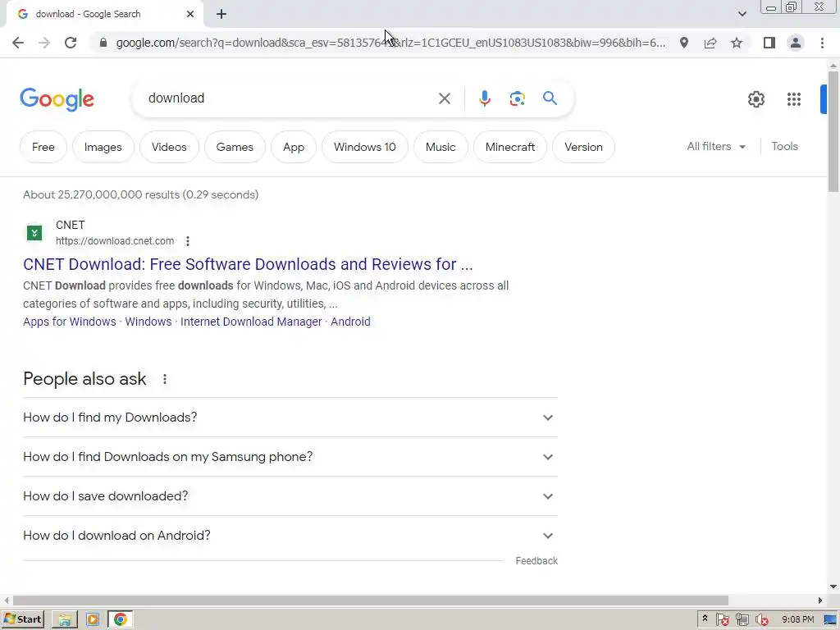
Task: Open Chrome side panel
Action: point(769,43)
